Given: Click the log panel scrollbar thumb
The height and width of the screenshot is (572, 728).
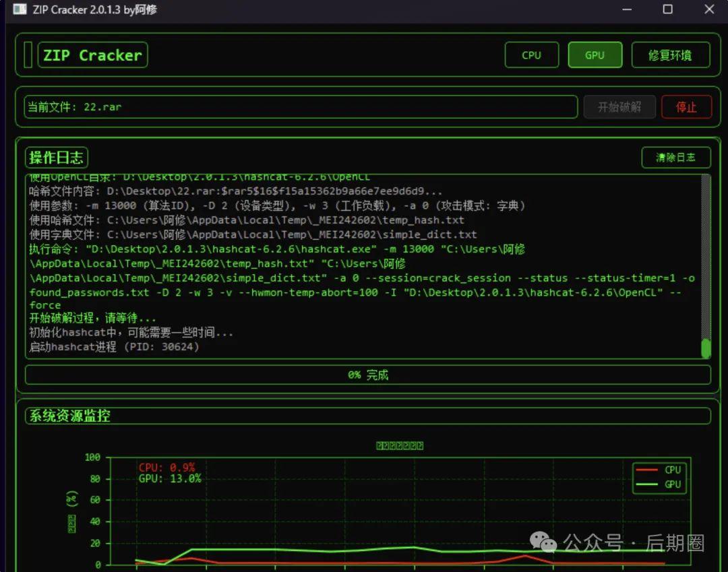Looking at the screenshot, I should point(706,348).
